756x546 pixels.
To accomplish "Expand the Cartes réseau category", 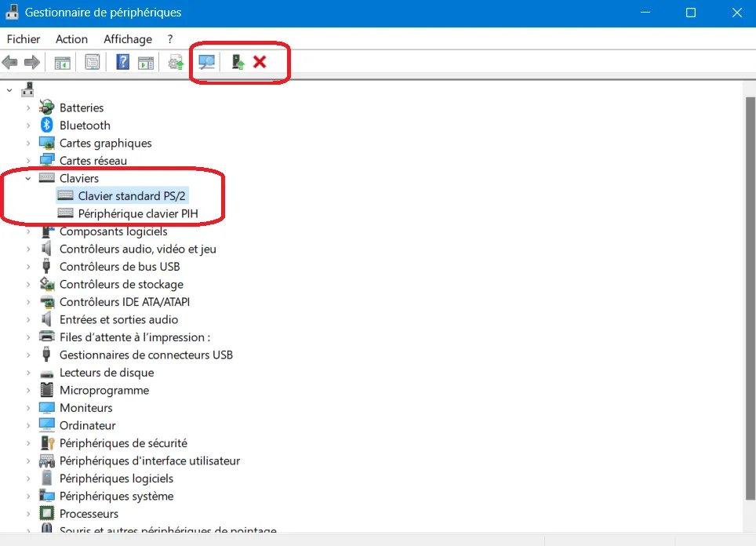I will 28,161.
